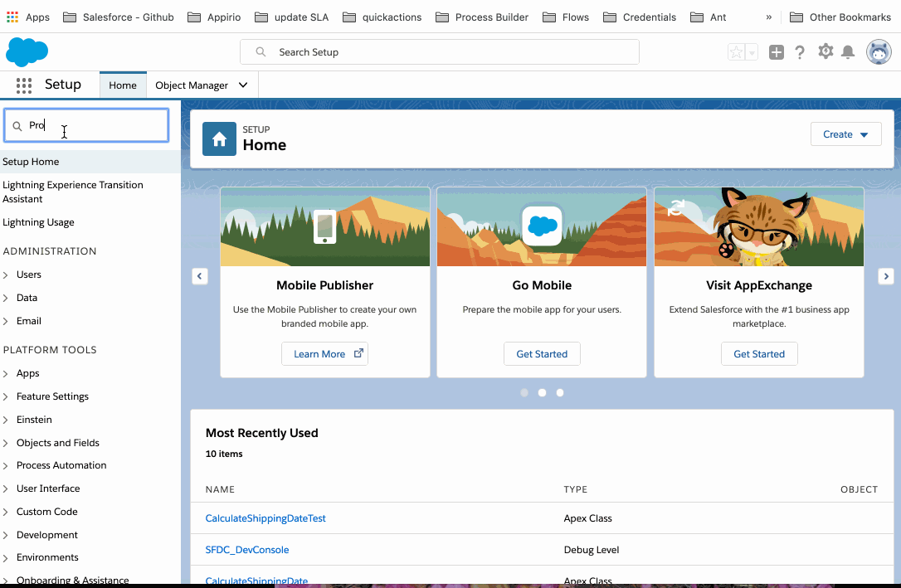Open the notifications bell
This screenshot has width=901, height=588.
(x=848, y=52)
